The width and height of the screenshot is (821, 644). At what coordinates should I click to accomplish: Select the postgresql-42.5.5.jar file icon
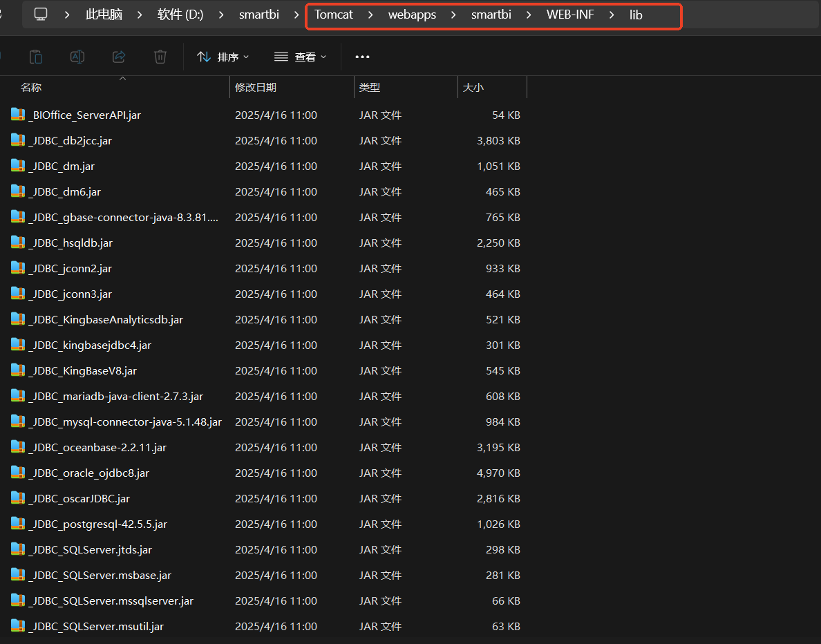click(18, 524)
